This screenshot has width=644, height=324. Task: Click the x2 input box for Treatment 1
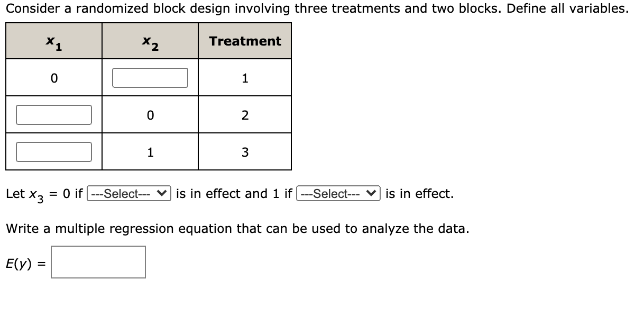coord(150,77)
